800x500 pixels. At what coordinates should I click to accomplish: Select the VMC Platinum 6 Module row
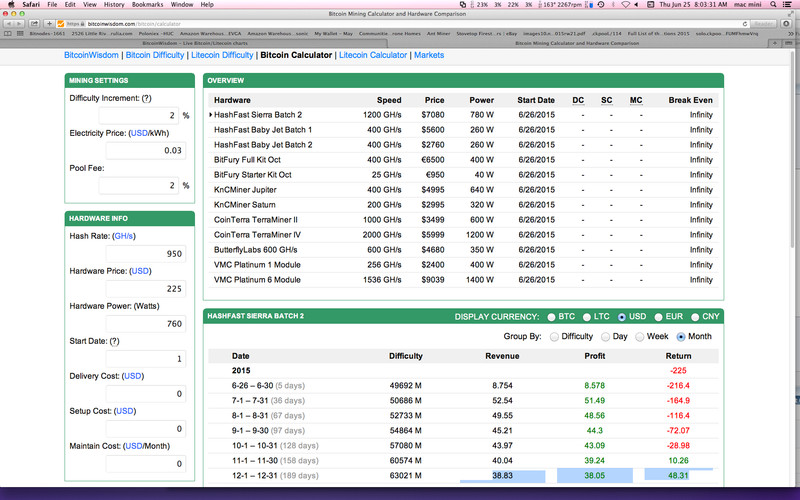[x=463, y=280]
